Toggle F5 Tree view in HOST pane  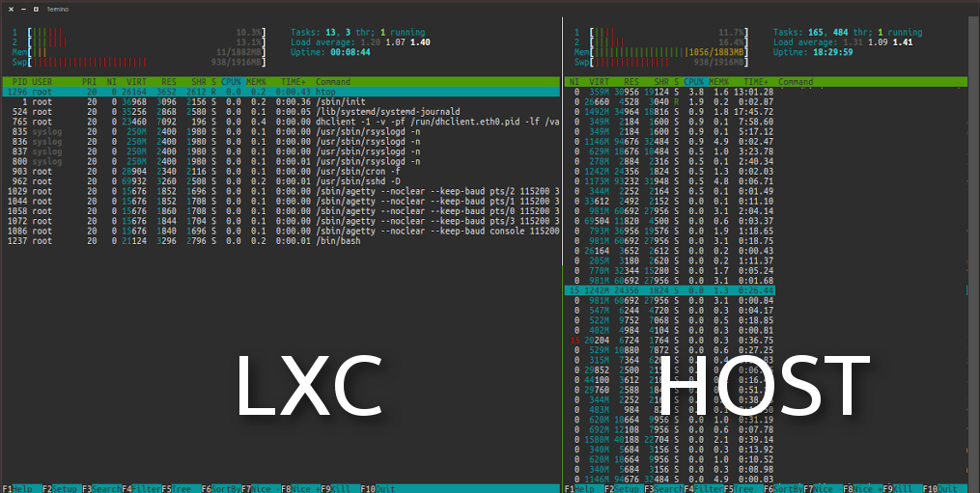click(x=739, y=488)
